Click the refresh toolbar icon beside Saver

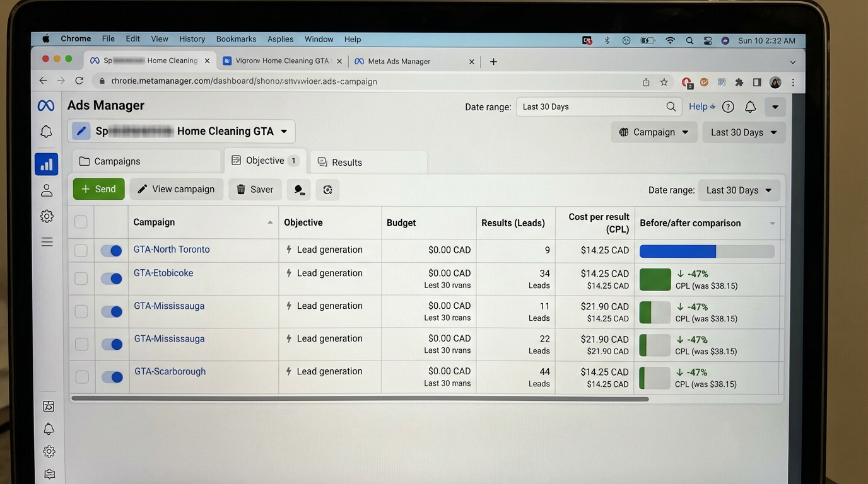click(x=327, y=190)
